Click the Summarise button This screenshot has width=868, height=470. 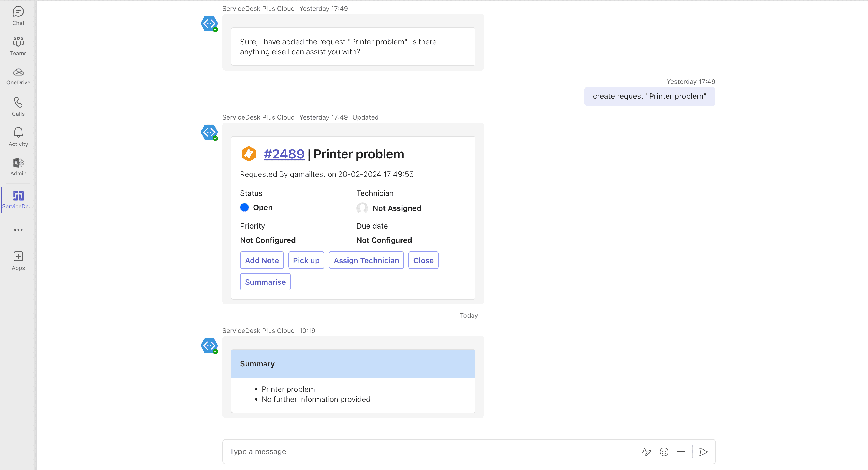click(265, 282)
